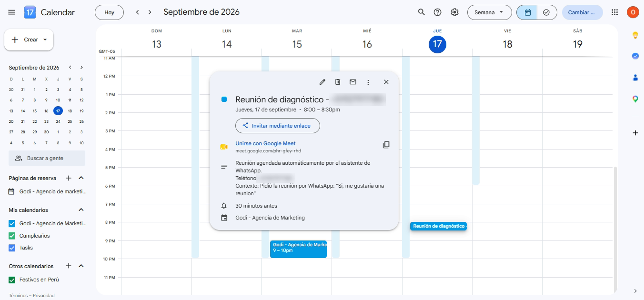Select Saturday 19 in the week header
Image resolution: width=644 pixels, height=300 pixels.
pyautogui.click(x=577, y=44)
